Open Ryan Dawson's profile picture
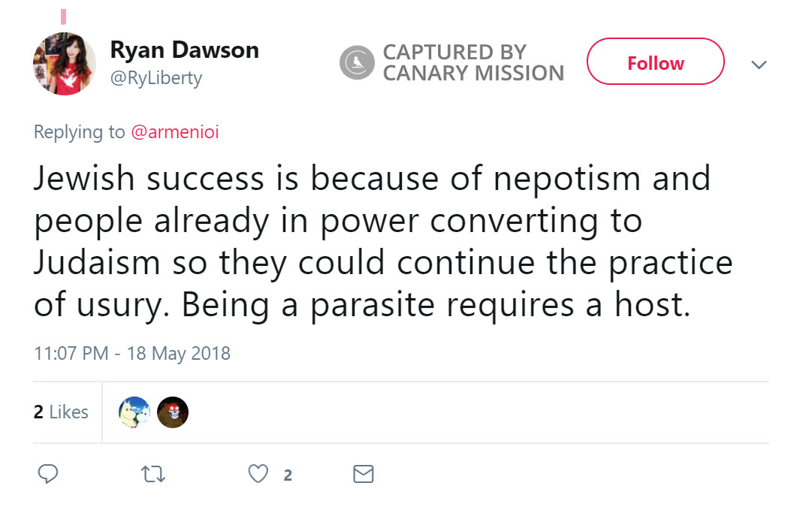 [64, 63]
